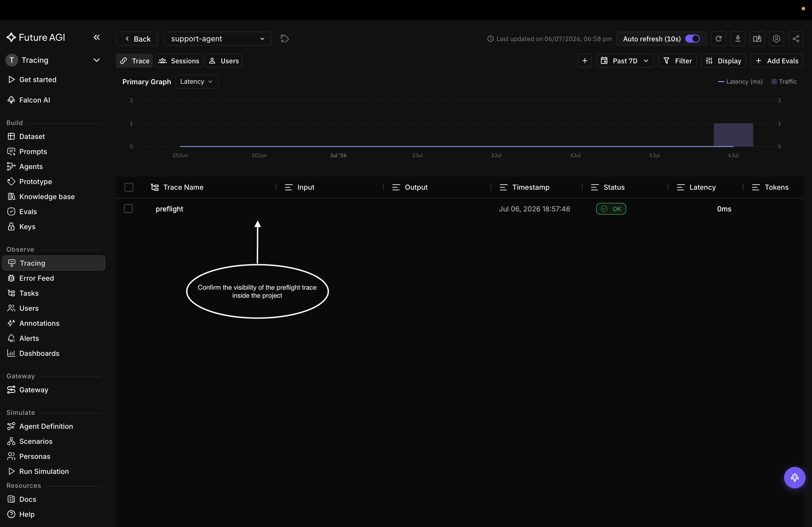
Task: Click the Display button
Action: pos(723,61)
